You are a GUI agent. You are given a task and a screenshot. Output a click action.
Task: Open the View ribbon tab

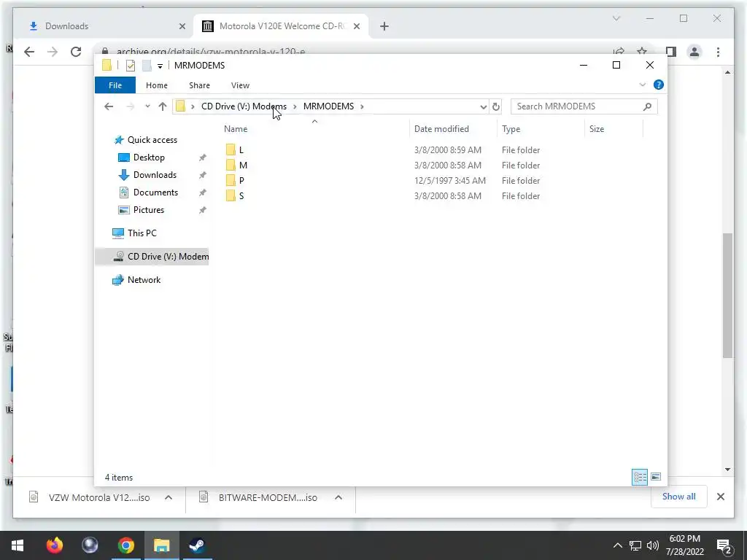tap(240, 85)
